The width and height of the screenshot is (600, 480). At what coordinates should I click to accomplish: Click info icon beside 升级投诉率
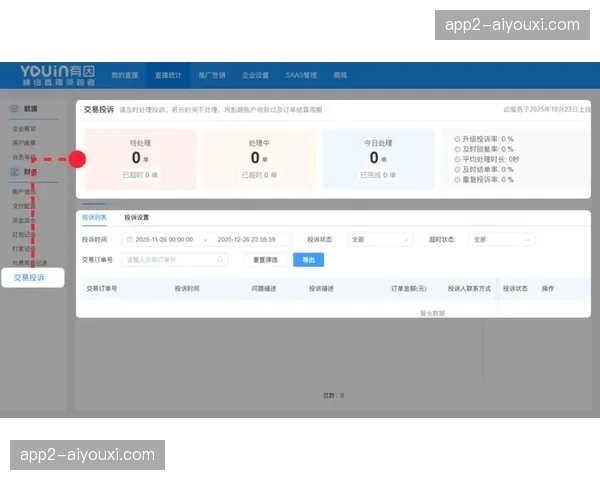(457, 139)
